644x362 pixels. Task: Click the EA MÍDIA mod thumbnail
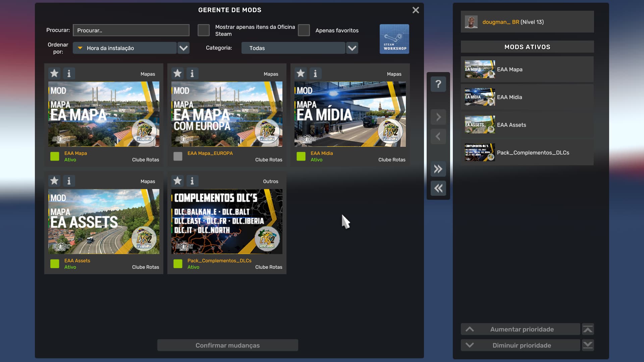(x=350, y=114)
